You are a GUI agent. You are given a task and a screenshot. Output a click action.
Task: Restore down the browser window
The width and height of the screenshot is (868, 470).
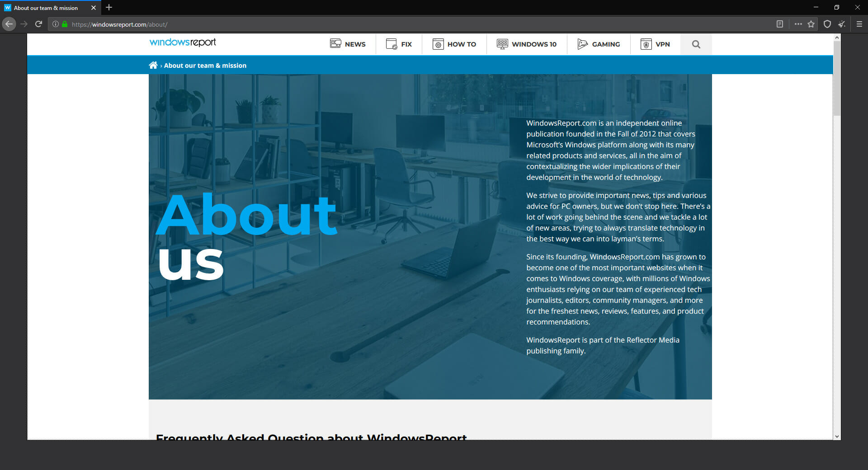click(837, 7)
